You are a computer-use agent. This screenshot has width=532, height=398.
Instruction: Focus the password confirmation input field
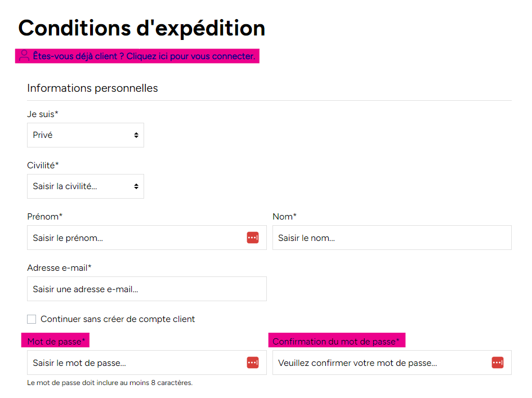tap(392, 363)
